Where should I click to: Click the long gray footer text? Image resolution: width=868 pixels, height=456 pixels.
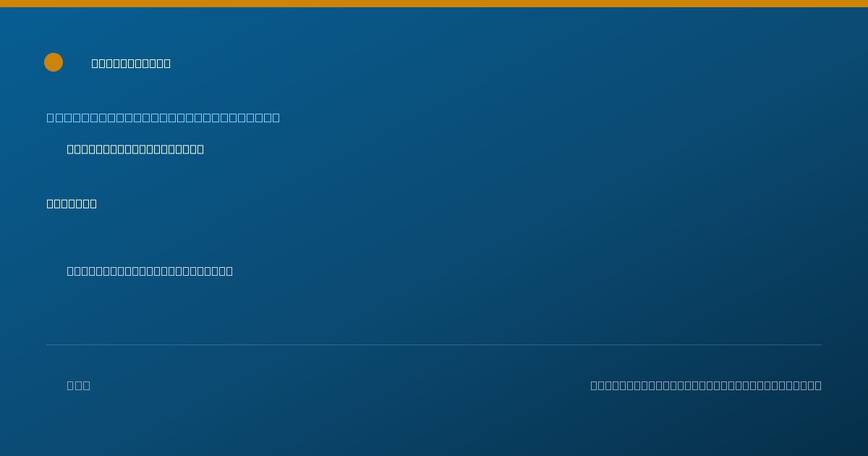(x=706, y=385)
